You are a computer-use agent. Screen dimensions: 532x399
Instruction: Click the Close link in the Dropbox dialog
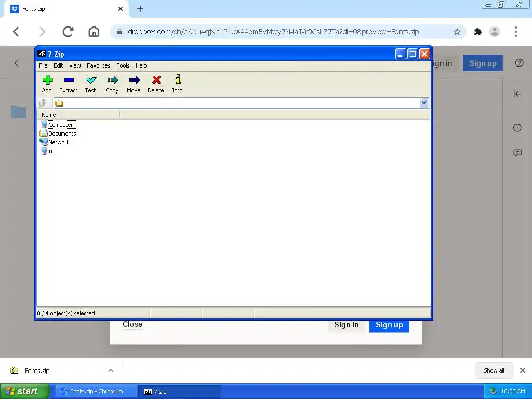(132, 324)
